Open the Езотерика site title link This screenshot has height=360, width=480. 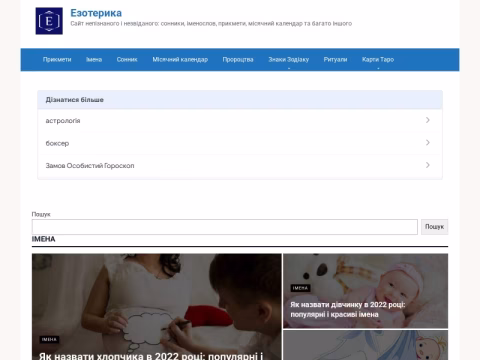click(96, 13)
